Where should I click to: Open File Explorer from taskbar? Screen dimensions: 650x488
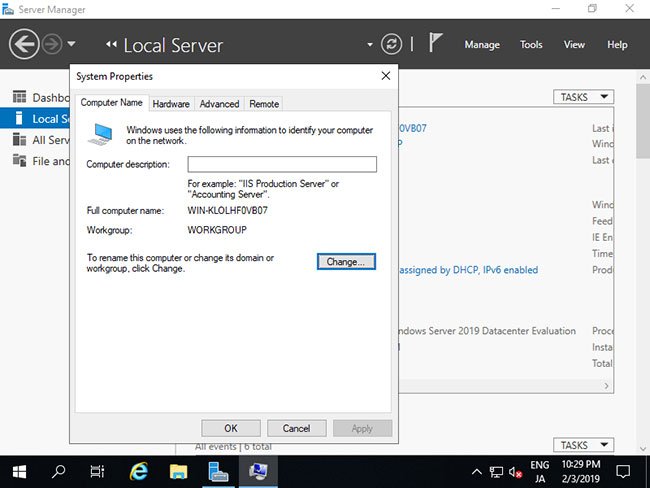coord(179,471)
